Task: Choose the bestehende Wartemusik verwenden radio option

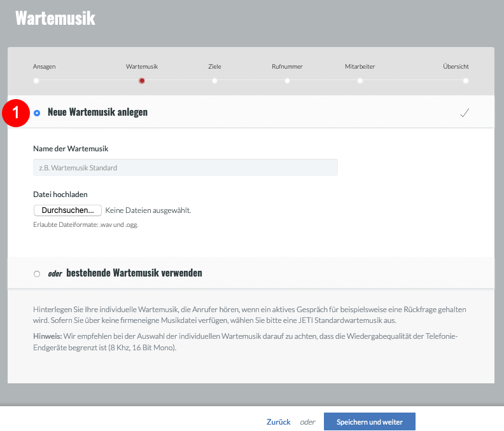Action: [x=37, y=274]
